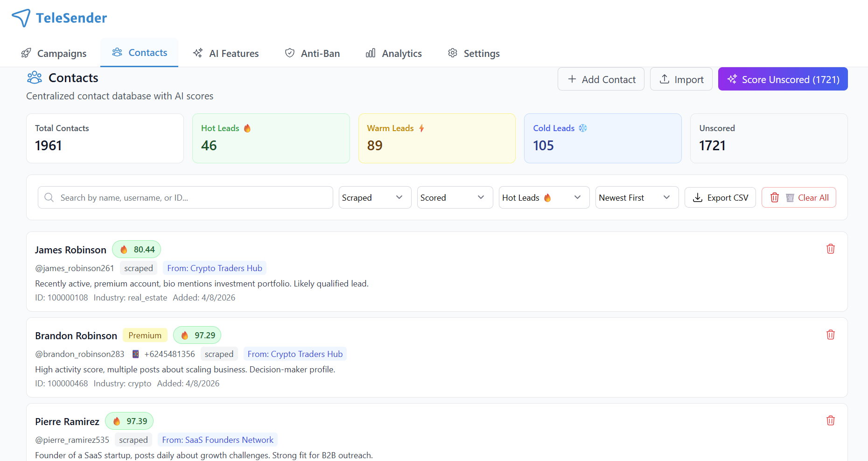Switch to the Campaigns tab
The width and height of the screenshot is (868, 461).
click(54, 54)
